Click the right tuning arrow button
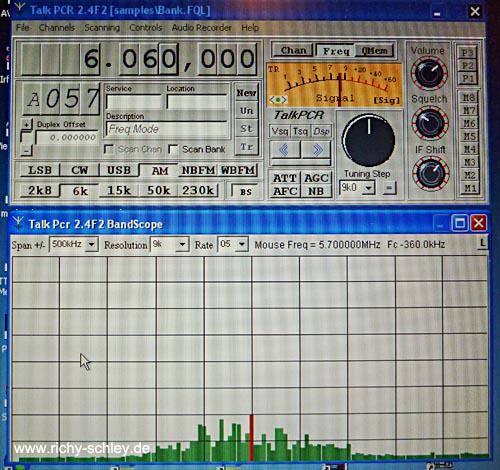 [x=316, y=150]
